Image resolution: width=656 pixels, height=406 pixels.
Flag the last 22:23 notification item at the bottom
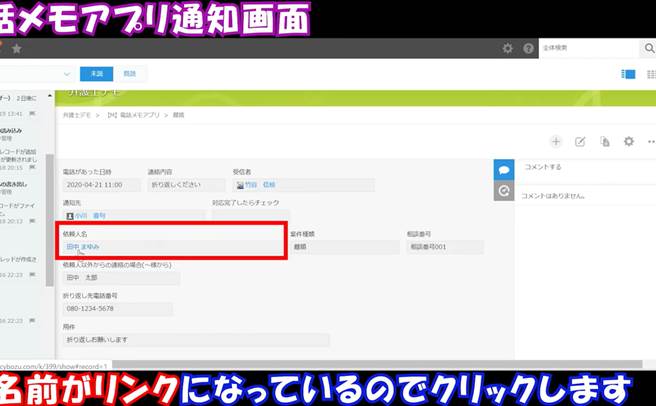coord(32,321)
